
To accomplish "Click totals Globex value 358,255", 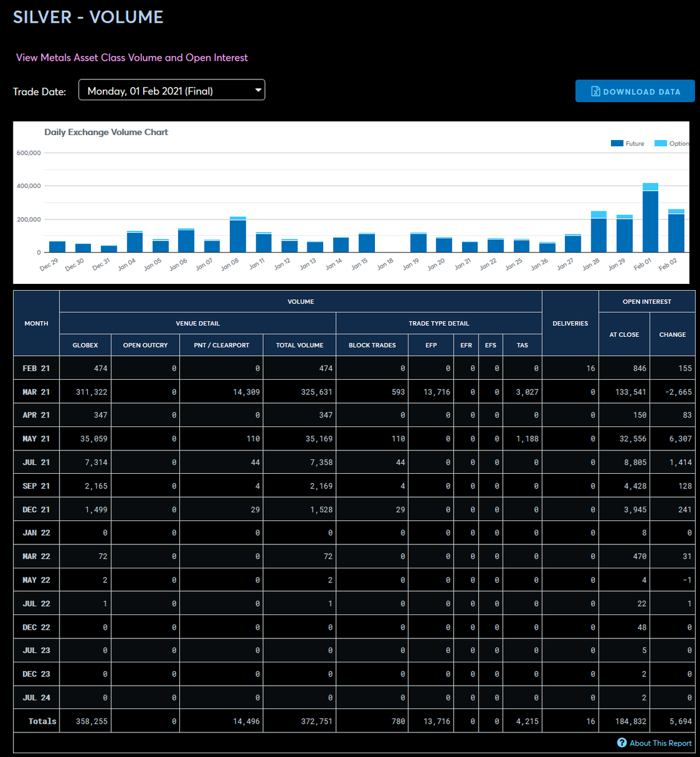I will (x=90, y=721).
